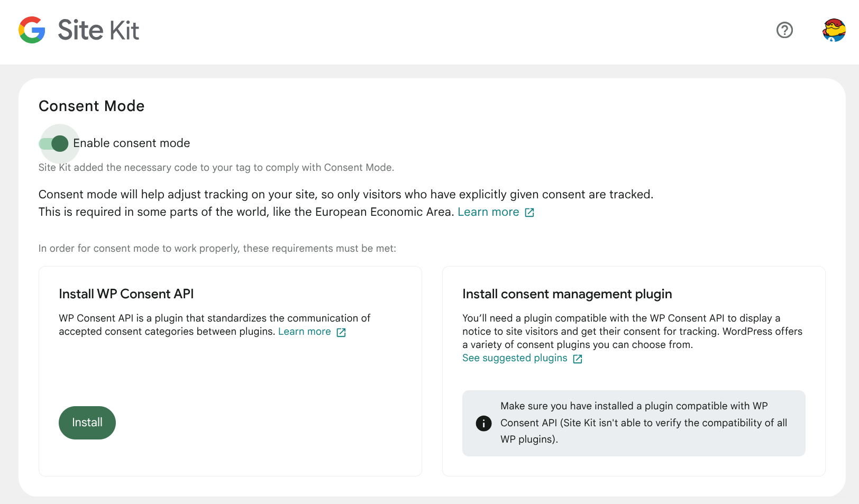
Task: Click the gray compatibility notice text
Action: coord(644,423)
